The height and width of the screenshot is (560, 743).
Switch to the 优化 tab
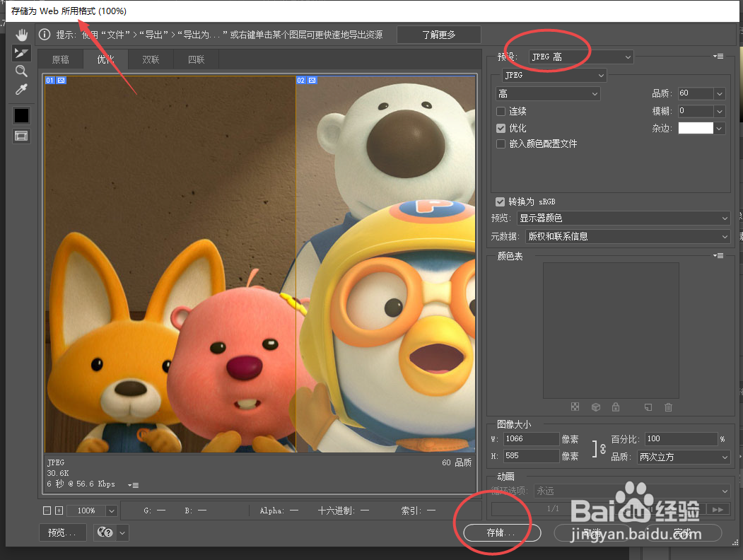(105, 59)
